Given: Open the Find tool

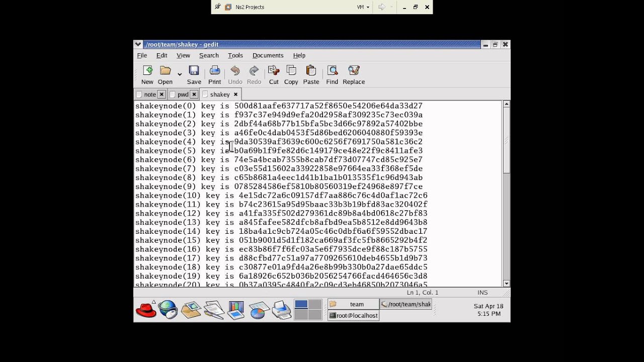Looking at the screenshot, I should (x=332, y=74).
